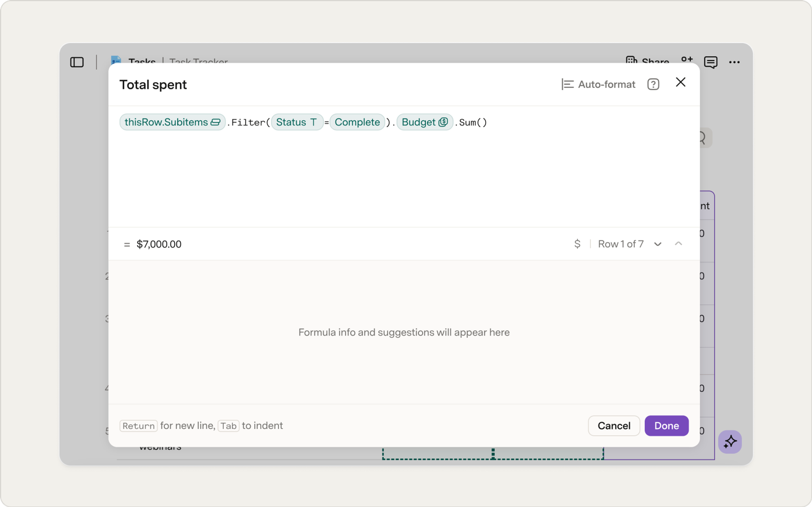Toggle the left sidebar panel icon
This screenshot has height=507, width=812.
point(77,62)
